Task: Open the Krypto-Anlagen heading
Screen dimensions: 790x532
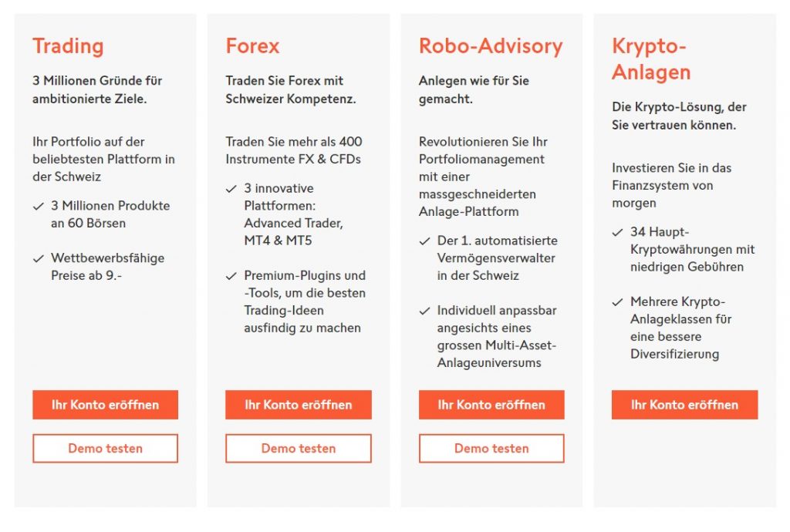Action: 651,59
